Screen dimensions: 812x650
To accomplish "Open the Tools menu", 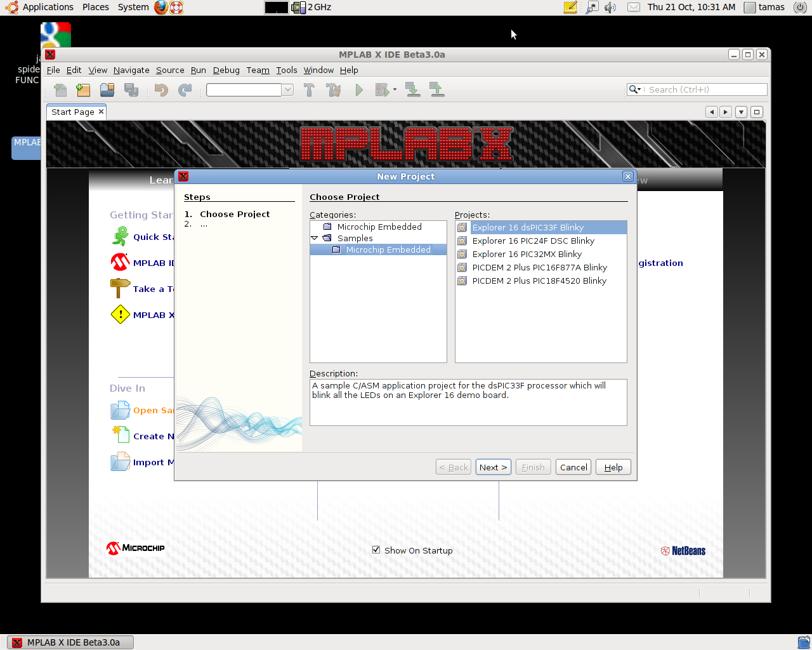I will [287, 70].
